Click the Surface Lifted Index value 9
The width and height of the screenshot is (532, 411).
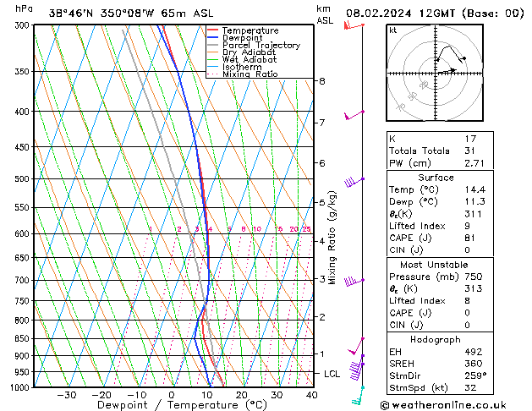pyautogui.click(x=468, y=226)
